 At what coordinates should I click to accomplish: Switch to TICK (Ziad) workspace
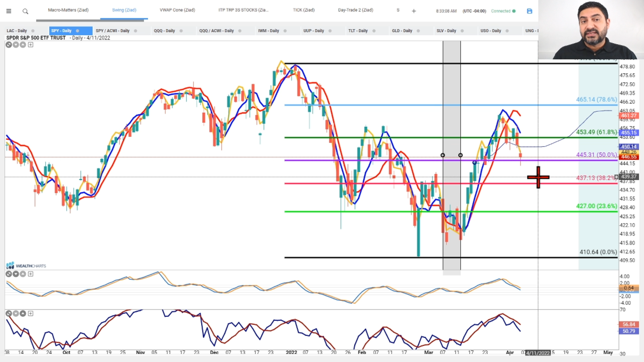[x=304, y=10]
